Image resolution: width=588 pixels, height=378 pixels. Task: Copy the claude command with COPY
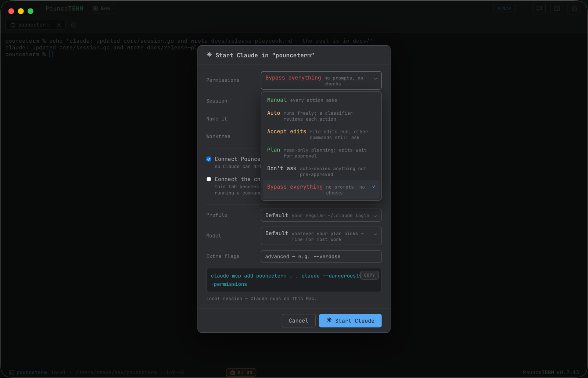tap(369, 275)
